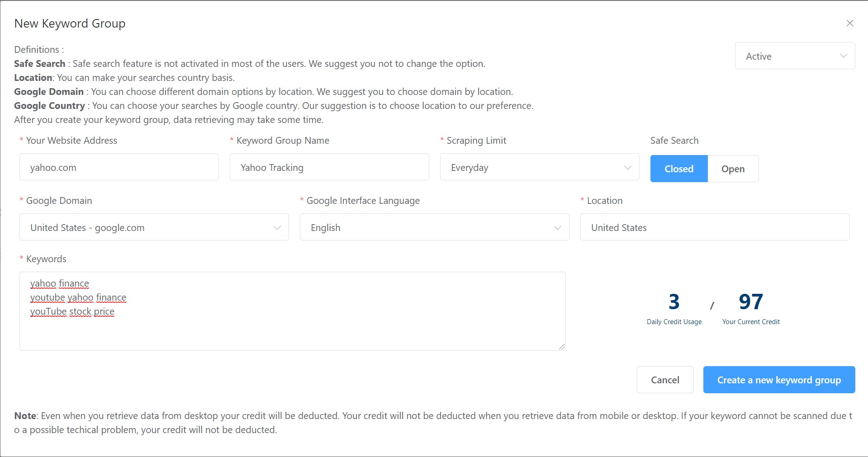Click the New Keyword Group title
The width and height of the screenshot is (868, 457).
(x=70, y=24)
